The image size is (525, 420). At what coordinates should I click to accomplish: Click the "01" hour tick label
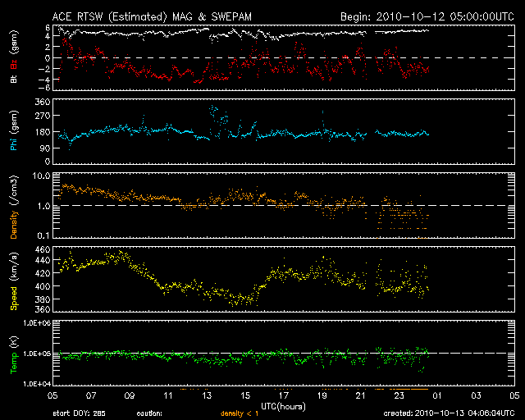pos(437,395)
